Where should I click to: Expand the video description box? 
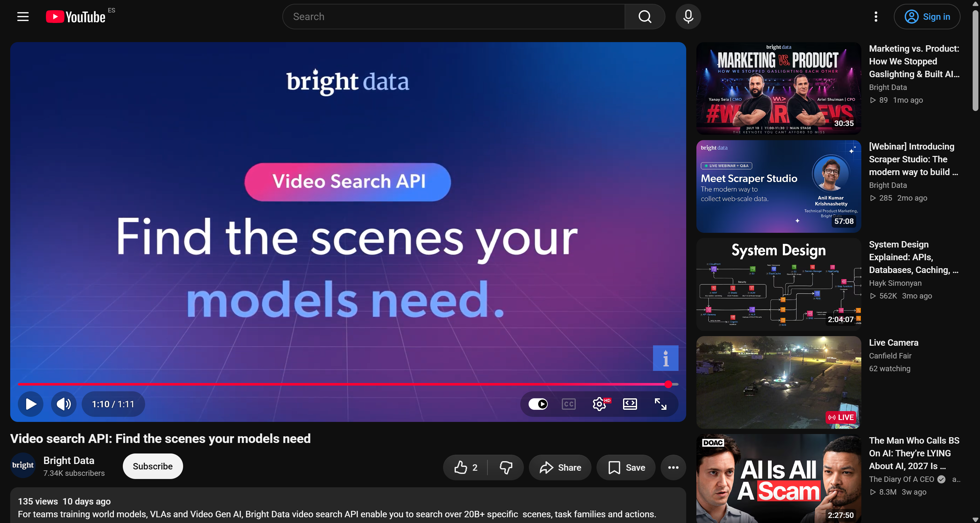point(348,505)
